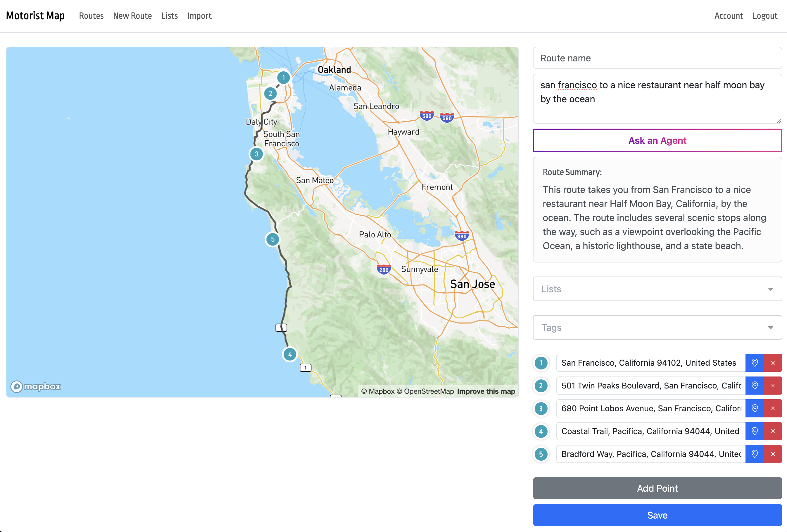Remove the San Francisco 94102 waypoint

pos(772,363)
